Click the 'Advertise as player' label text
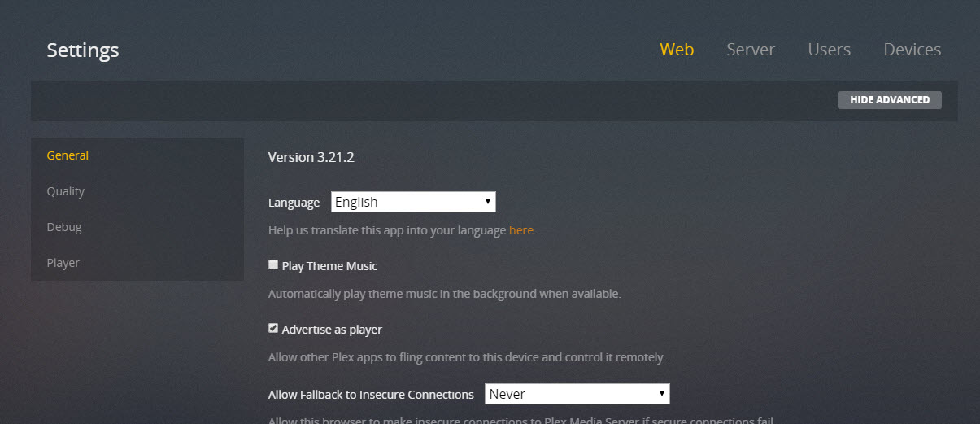Viewport: 980px width, 424px height. coord(332,330)
